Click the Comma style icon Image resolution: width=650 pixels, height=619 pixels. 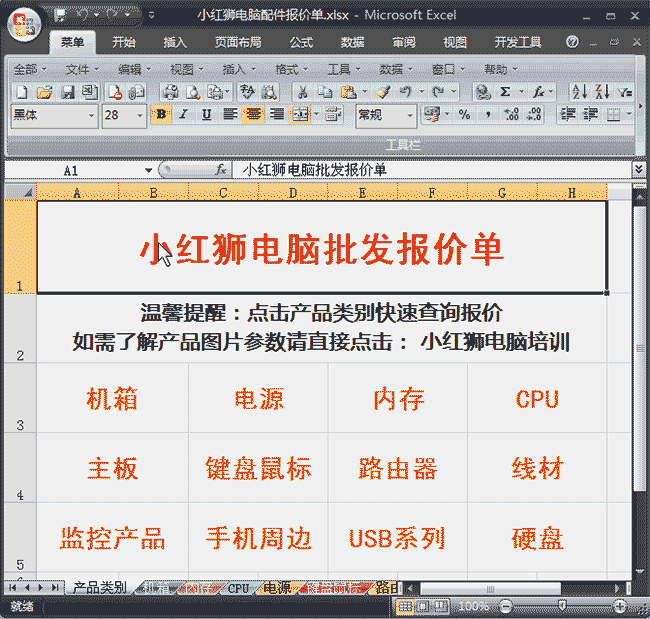pos(488,114)
